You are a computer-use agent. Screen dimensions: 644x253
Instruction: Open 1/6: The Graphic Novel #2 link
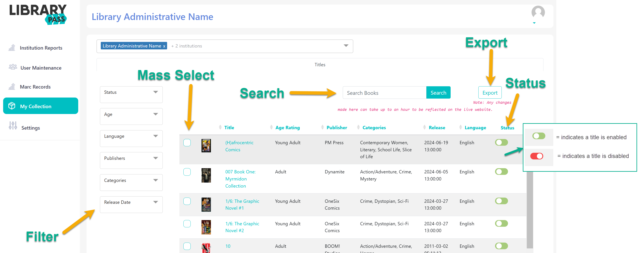242,227
